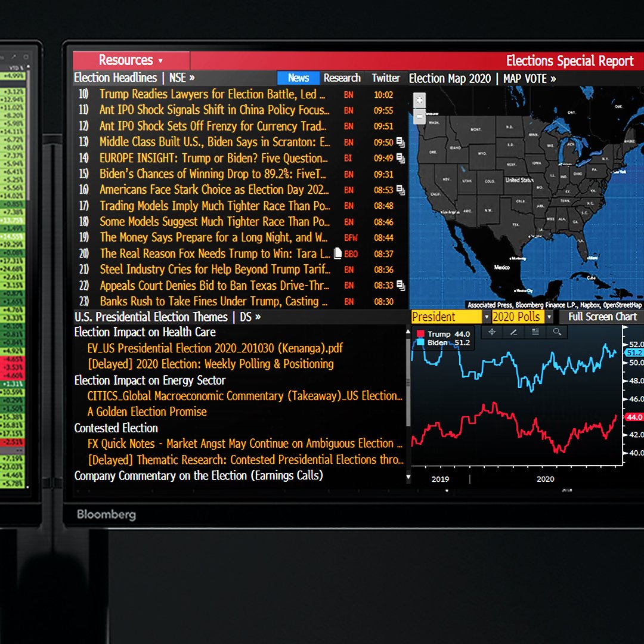
Task: Click the 2020 label on chart axis
Action: [546, 479]
